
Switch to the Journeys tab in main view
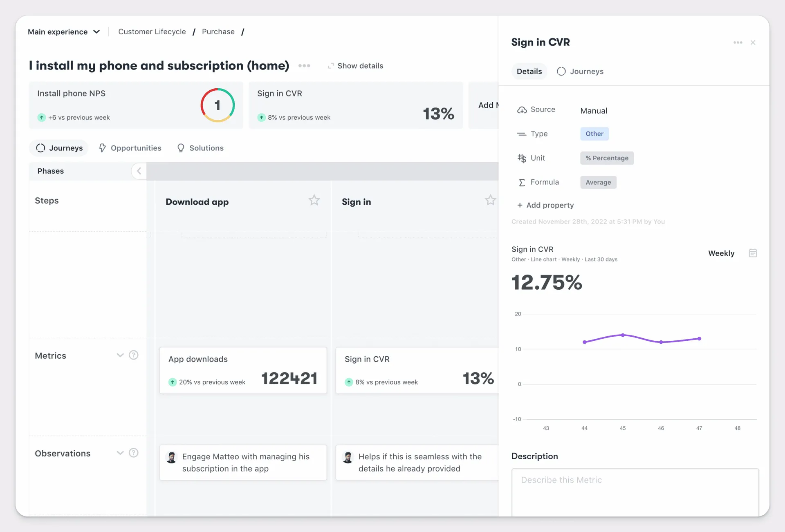click(x=59, y=148)
